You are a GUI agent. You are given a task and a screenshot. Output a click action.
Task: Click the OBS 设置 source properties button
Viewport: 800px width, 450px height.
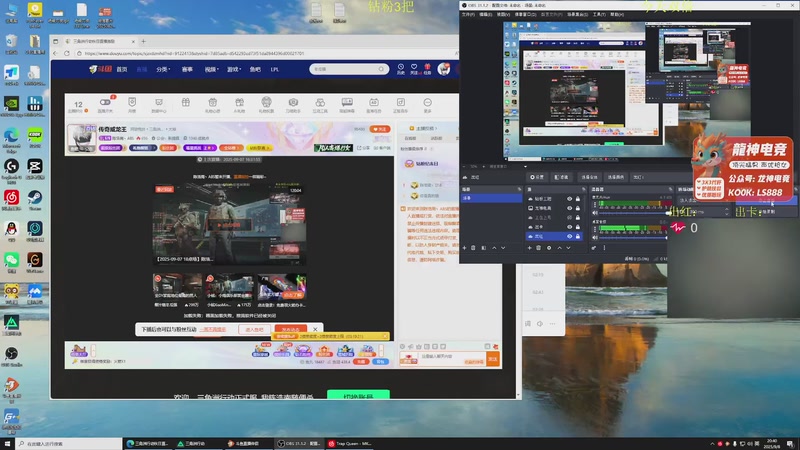tap(537, 177)
